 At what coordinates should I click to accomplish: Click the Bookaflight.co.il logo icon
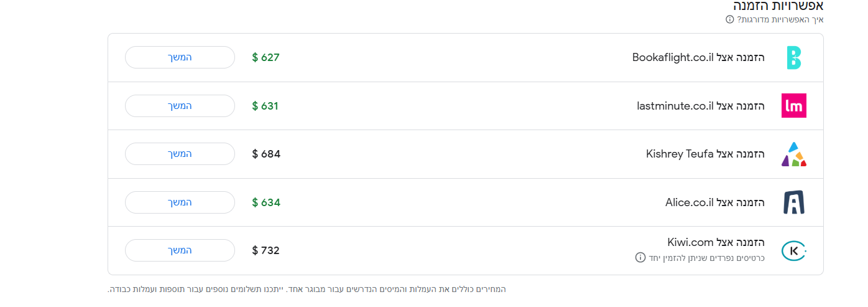coord(793,58)
